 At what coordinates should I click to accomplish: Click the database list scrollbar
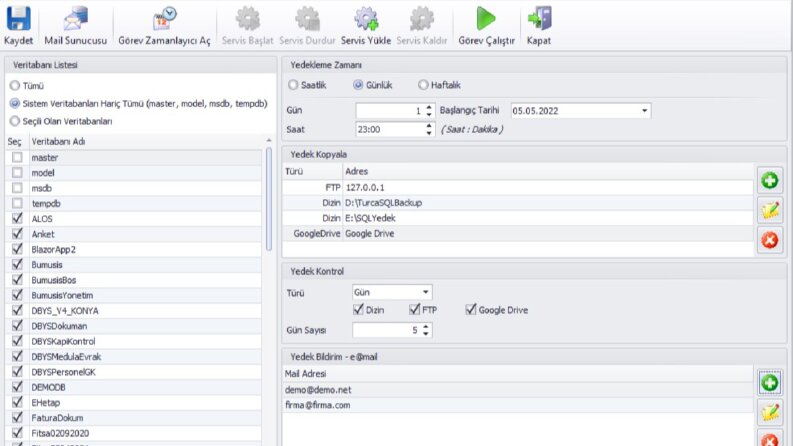pyautogui.click(x=269, y=199)
